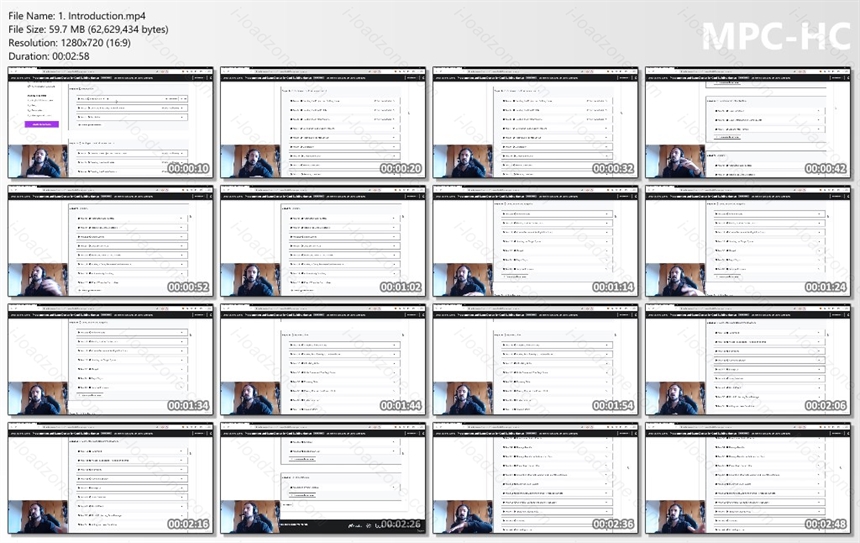Select the thumbnail marked 00:01:44
Screen dimensions: 860x543
pyautogui.click(x=323, y=360)
